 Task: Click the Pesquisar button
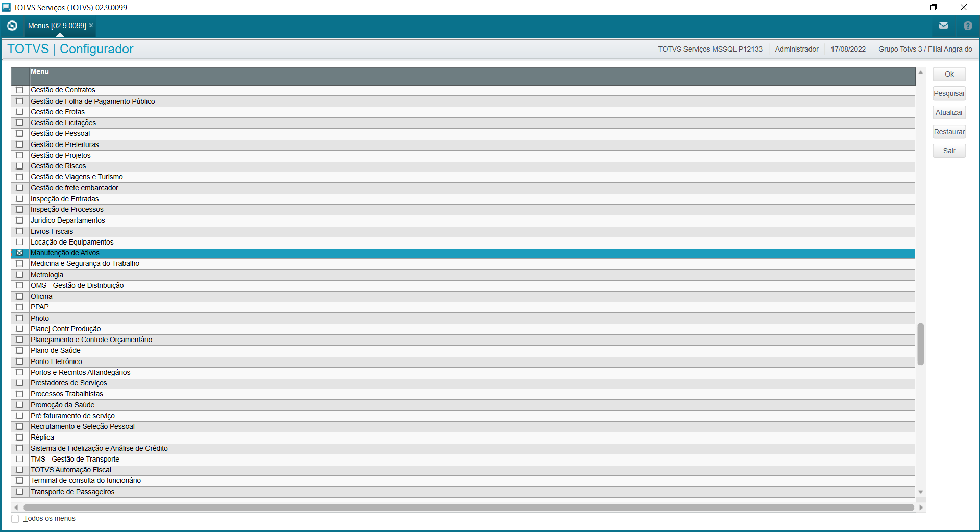[x=949, y=93]
